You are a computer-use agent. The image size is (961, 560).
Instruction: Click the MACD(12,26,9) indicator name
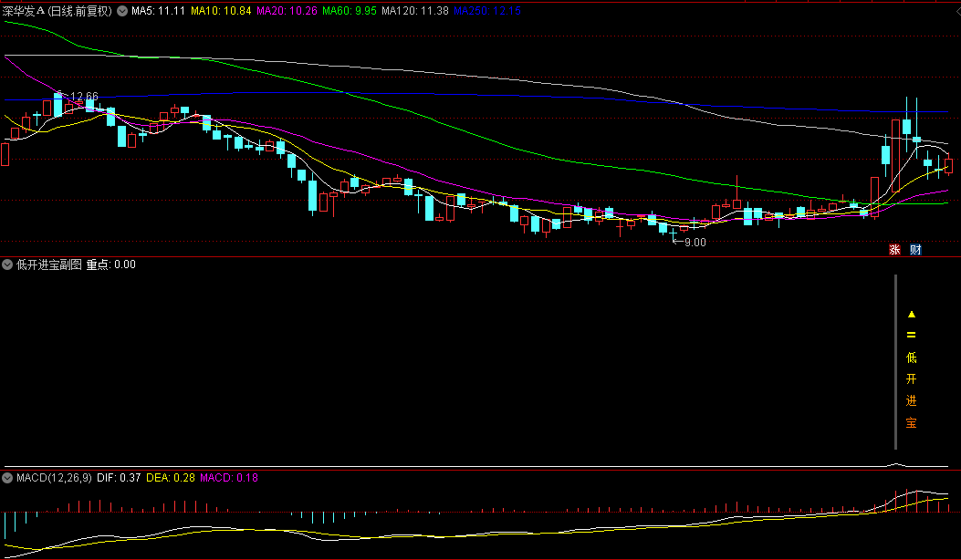[x=54, y=478]
